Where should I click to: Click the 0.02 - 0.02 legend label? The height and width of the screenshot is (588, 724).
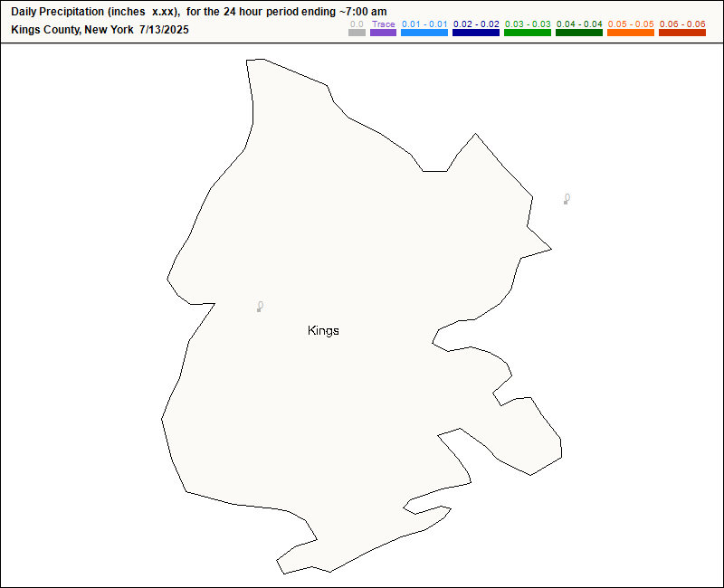(x=476, y=24)
